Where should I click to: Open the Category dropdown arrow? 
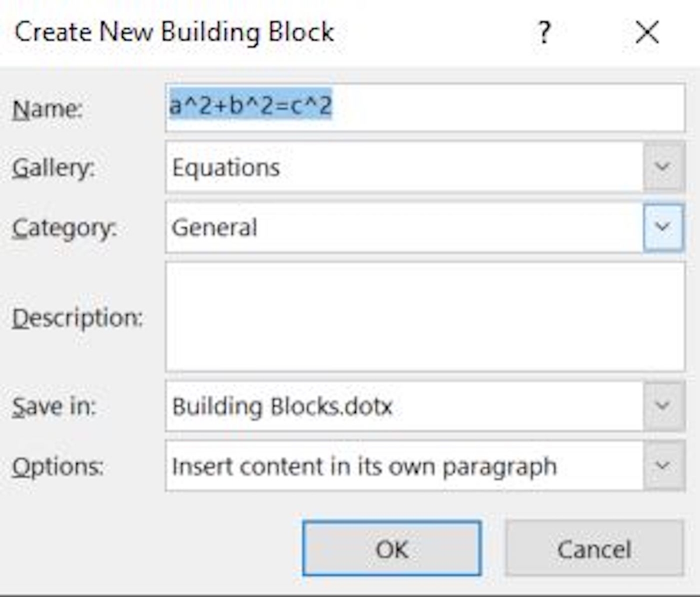[x=663, y=227]
